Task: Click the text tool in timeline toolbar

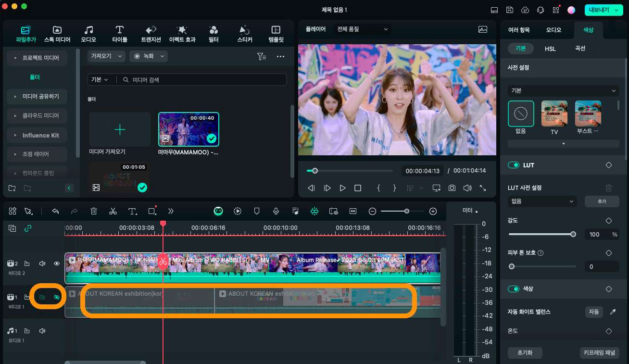Action: pyautogui.click(x=132, y=211)
